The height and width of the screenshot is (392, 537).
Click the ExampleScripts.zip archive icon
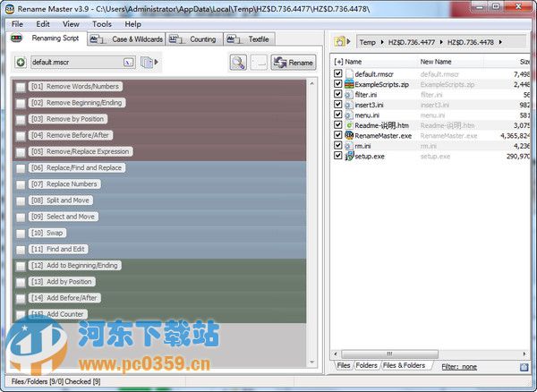[x=349, y=84]
